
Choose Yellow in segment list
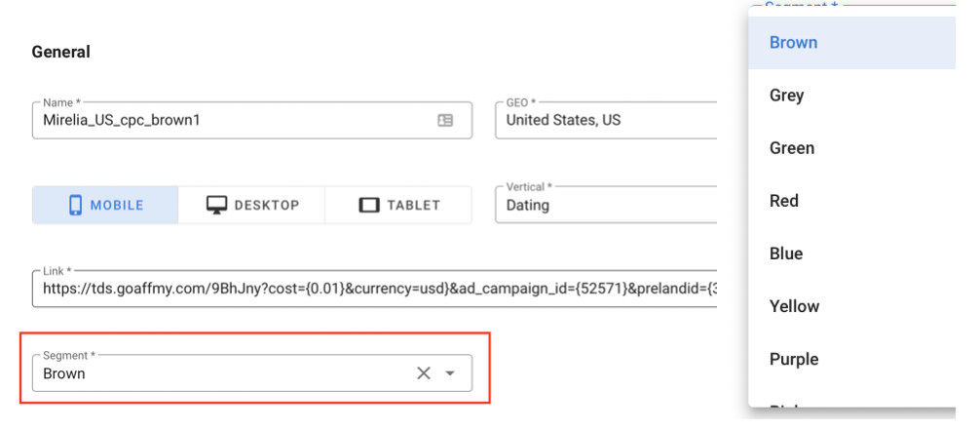[851, 306]
